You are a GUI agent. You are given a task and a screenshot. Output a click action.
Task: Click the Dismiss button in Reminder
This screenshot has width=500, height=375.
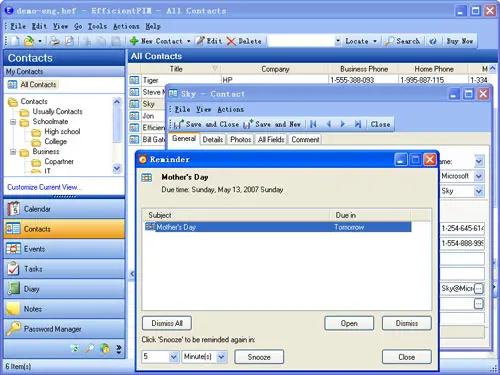[x=407, y=323]
